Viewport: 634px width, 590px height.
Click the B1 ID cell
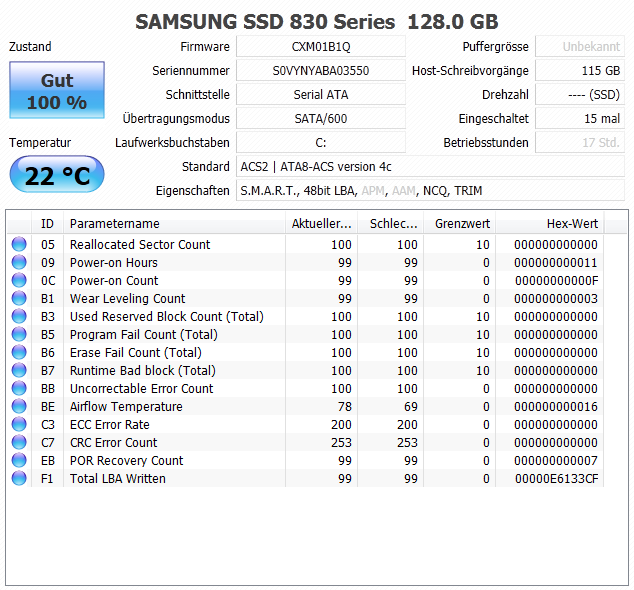pyautogui.click(x=47, y=298)
